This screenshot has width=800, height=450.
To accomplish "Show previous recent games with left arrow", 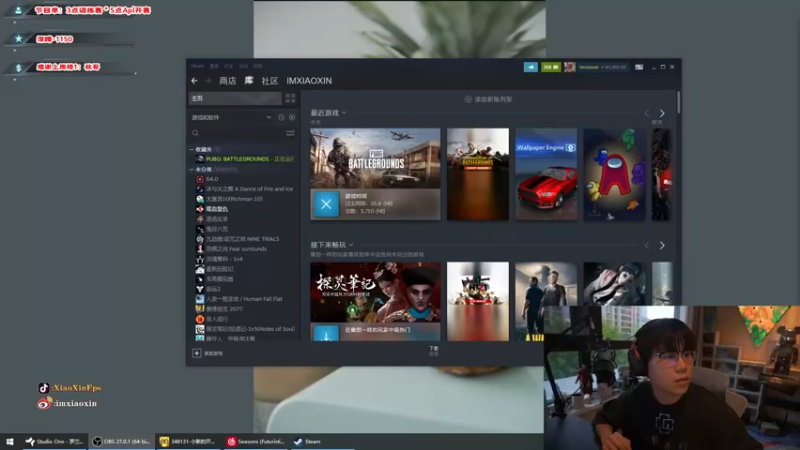I will click(x=647, y=113).
